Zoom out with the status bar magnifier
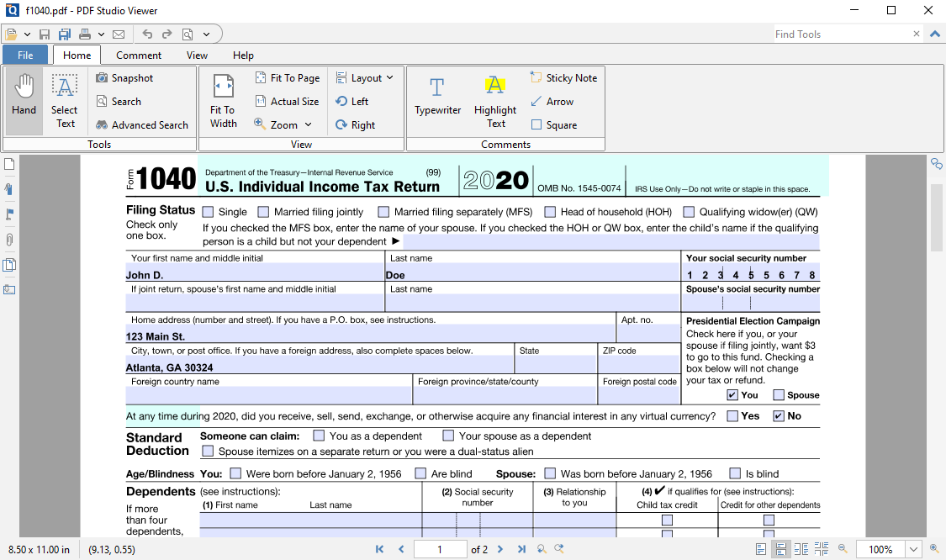This screenshot has width=946, height=560. [x=843, y=548]
